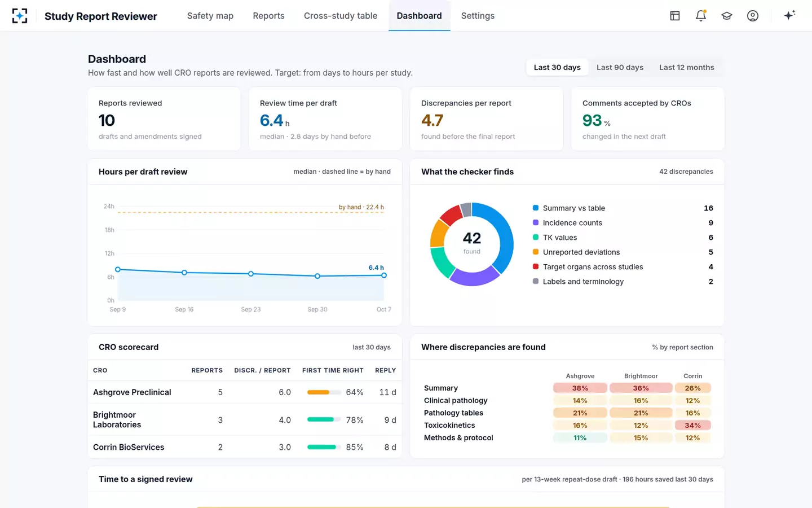Go to the Reports tab
812x508 pixels.
[x=268, y=16]
